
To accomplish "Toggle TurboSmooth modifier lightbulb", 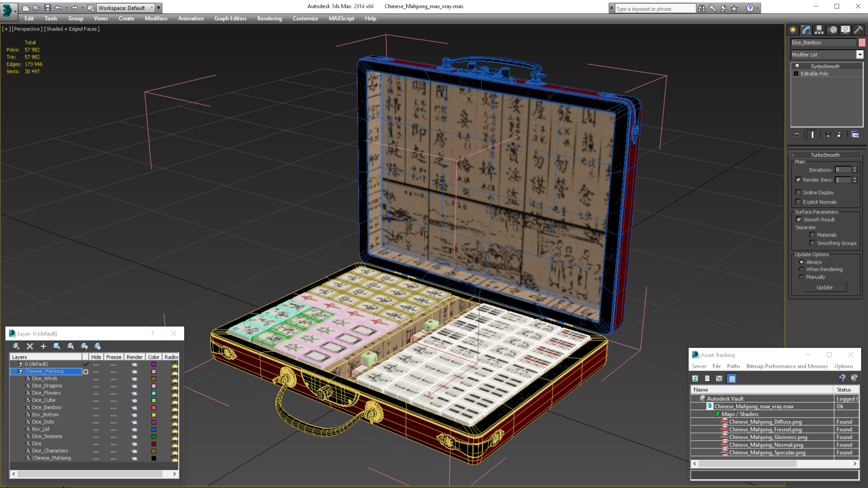I will tap(797, 66).
